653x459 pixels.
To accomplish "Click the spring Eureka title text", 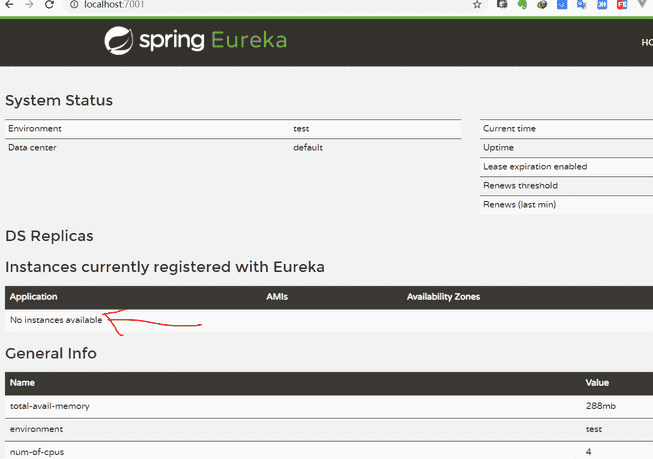I will tap(213, 40).
